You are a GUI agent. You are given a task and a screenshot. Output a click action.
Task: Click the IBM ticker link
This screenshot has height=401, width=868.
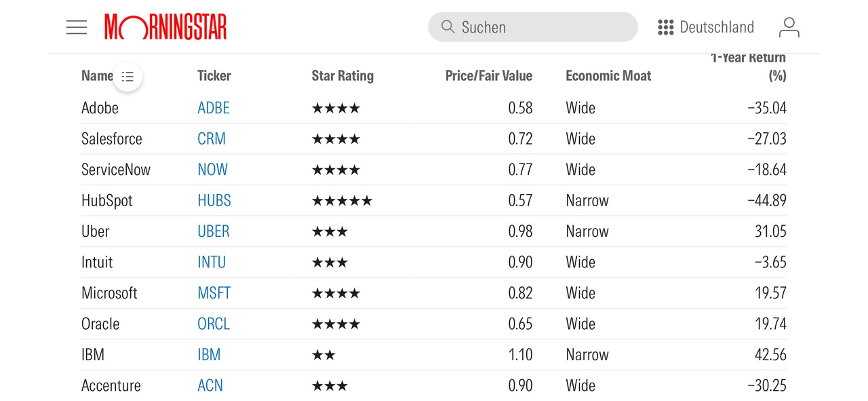[209, 355]
